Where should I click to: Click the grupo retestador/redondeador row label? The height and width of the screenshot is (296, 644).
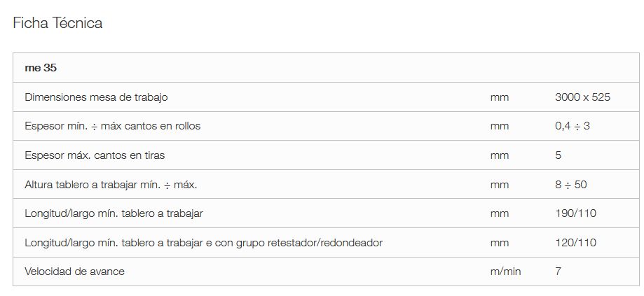click(x=203, y=242)
